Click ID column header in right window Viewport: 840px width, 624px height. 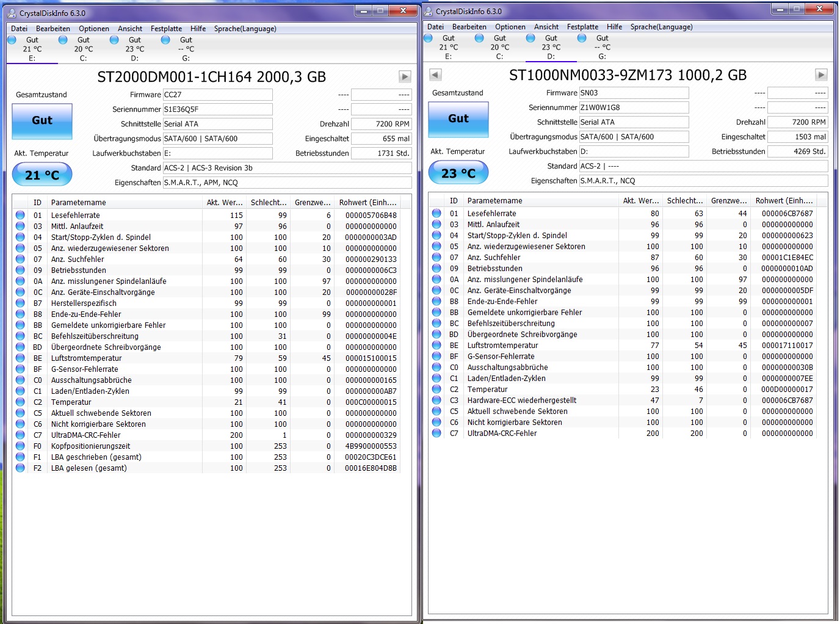click(x=453, y=200)
